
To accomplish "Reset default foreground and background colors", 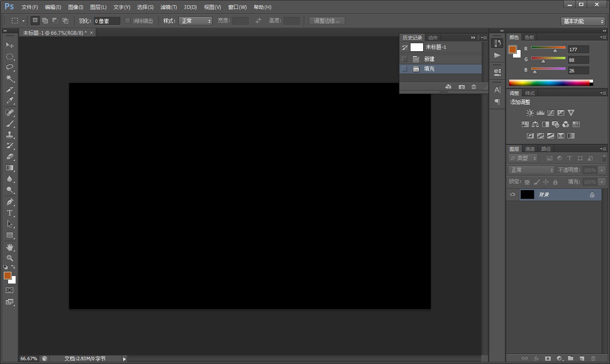I will [6, 267].
